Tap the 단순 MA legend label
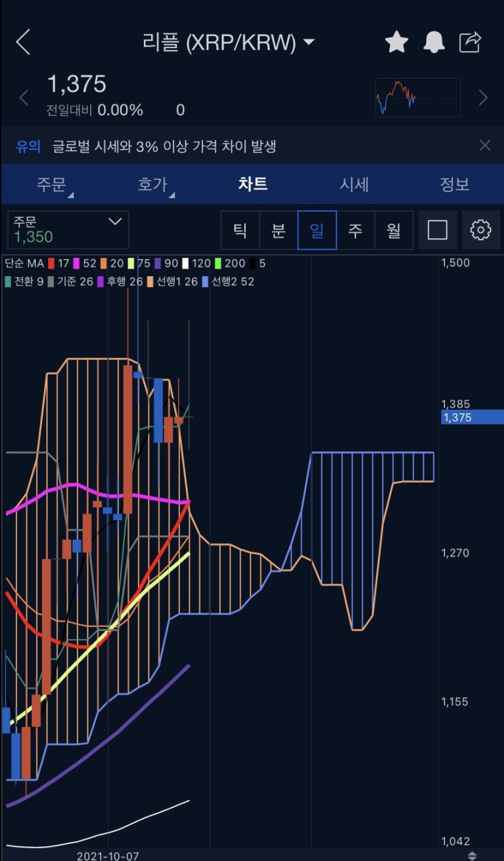Image resolution: width=504 pixels, height=861 pixels. [x=24, y=263]
